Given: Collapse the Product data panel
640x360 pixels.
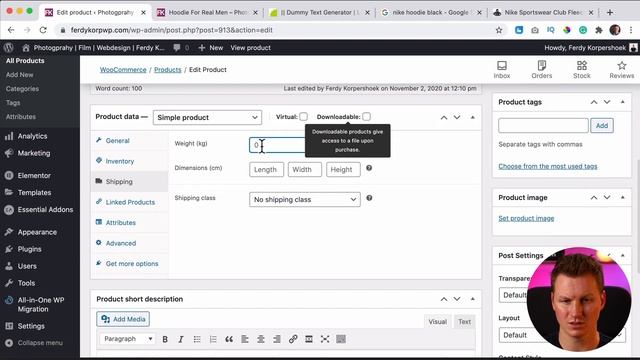Looking at the screenshot, I should tap(472, 118).
